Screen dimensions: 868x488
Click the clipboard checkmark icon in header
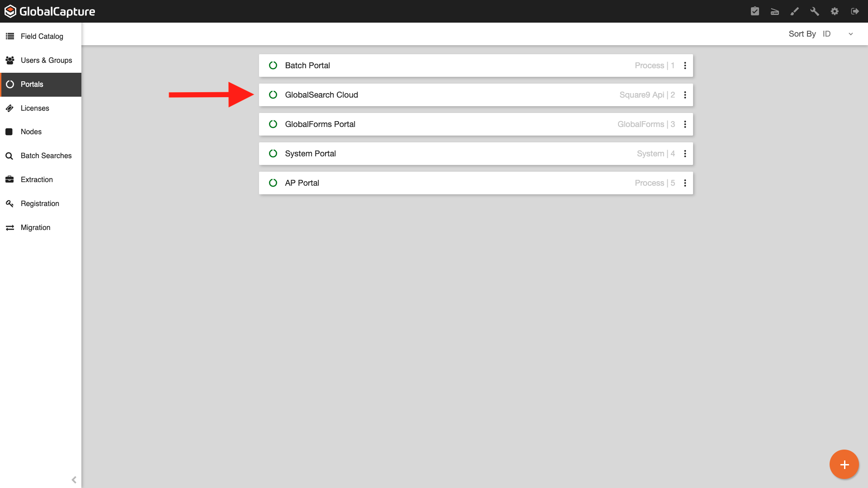click(755, 11)
